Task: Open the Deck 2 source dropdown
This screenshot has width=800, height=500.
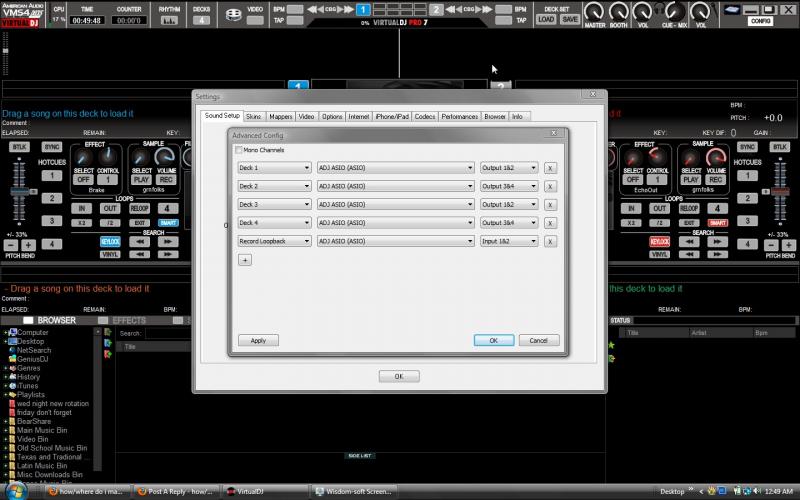Action: 274,186
